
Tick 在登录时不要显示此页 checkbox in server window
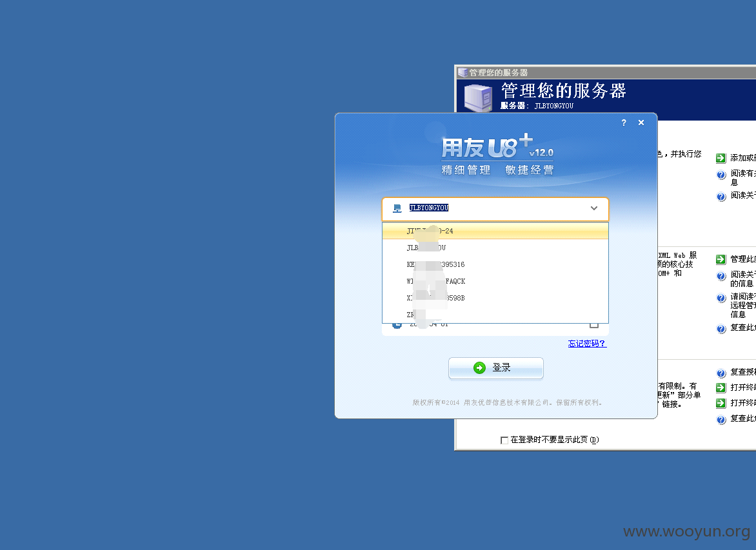[504, 440]
